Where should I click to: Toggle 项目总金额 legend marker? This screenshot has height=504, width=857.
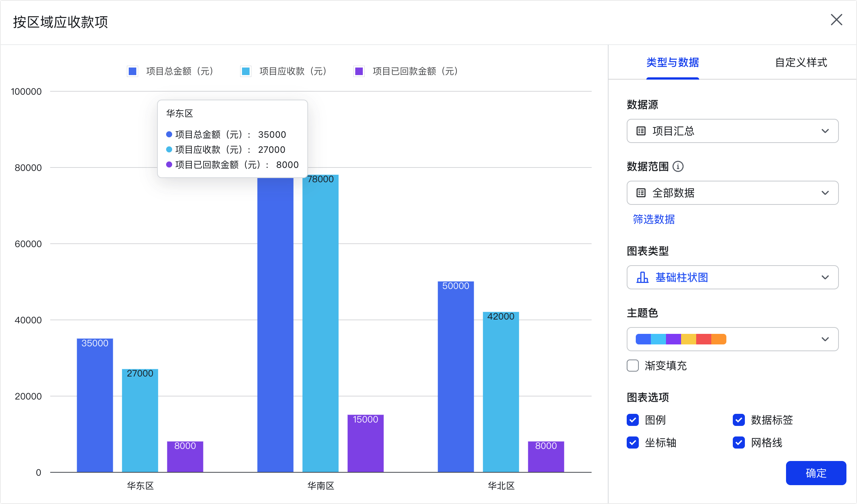click(133, 71)
